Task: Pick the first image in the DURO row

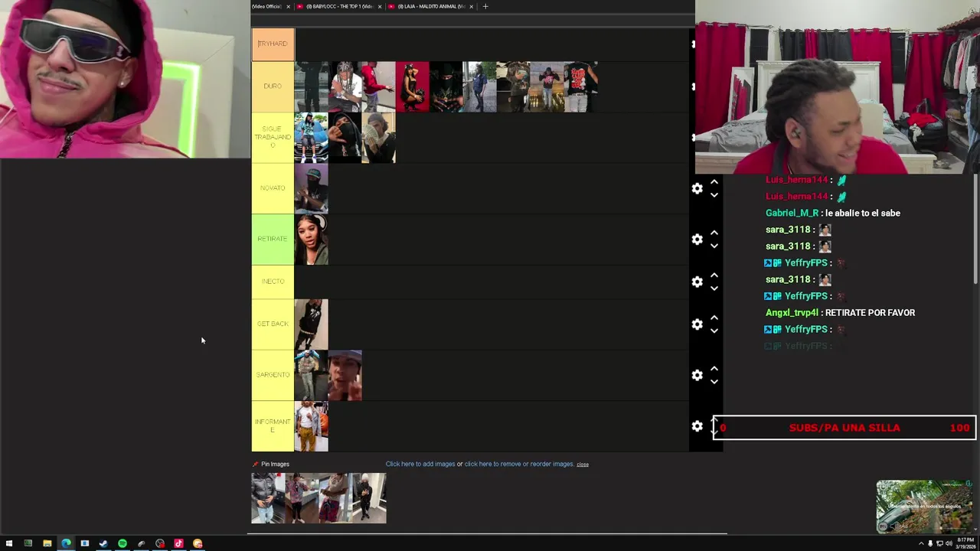Action: 311,86
